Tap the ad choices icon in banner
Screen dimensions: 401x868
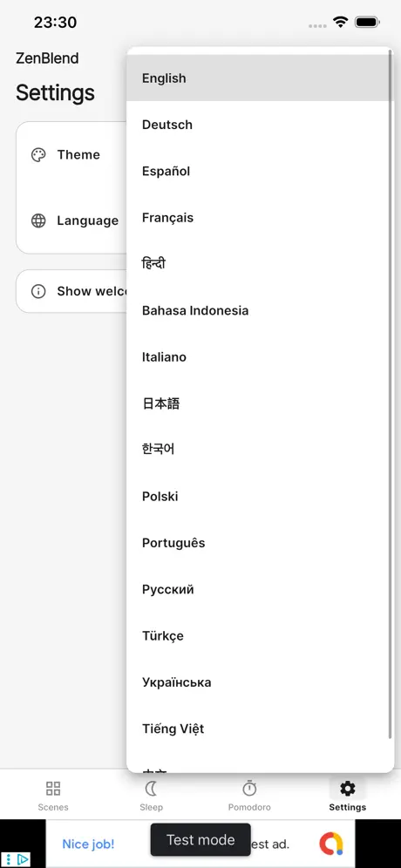click(16, 859)
